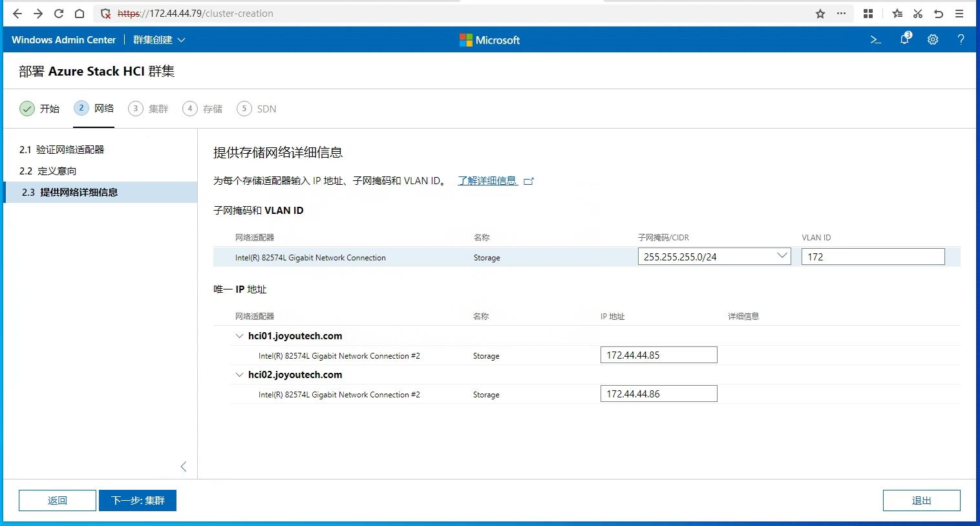Click the 部署 Azure Stack HCI 群集 title
Screen dimensions: 980x526
(97, 71)
